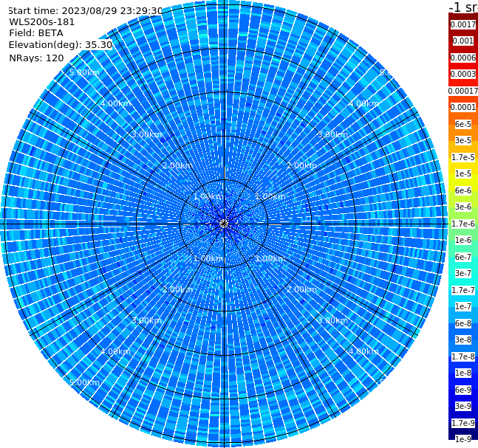
Task: Select the southwest 5.00km range ring label
Action: click(x=84, y=382)
